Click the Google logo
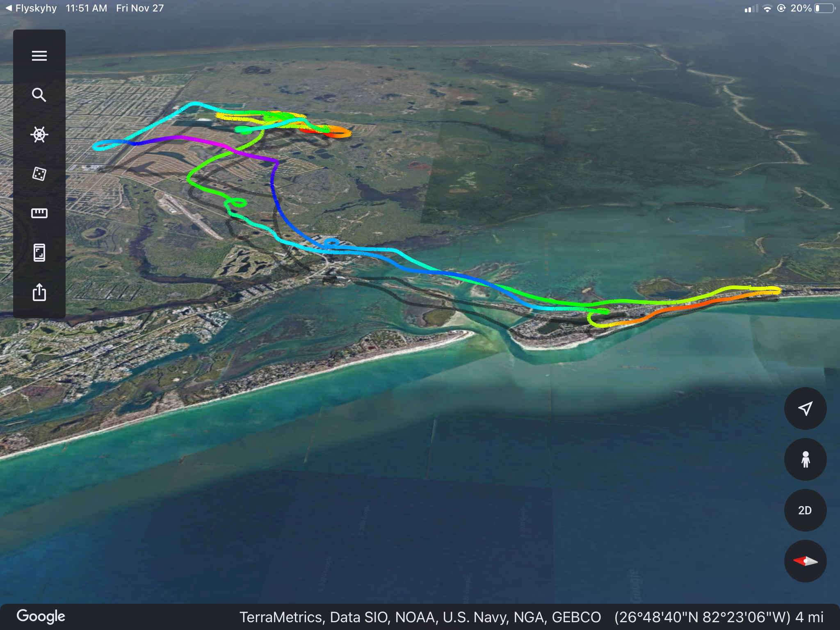 click(41, 616)
